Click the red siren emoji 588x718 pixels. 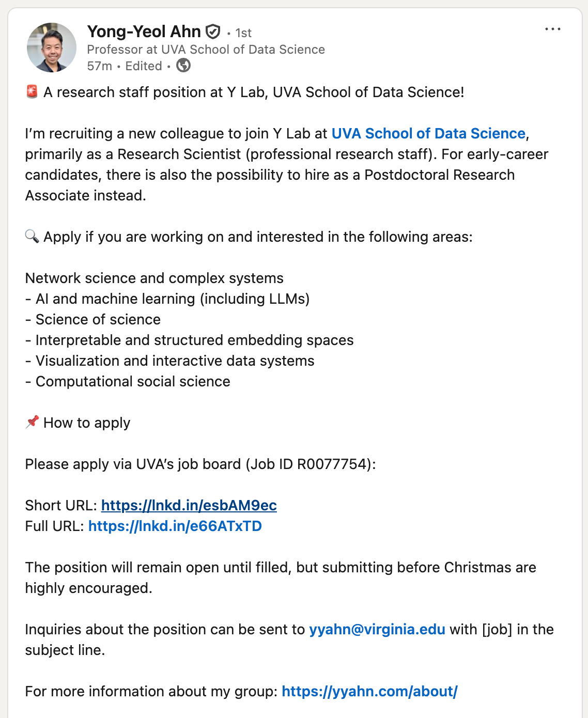(x=32, y=92)
